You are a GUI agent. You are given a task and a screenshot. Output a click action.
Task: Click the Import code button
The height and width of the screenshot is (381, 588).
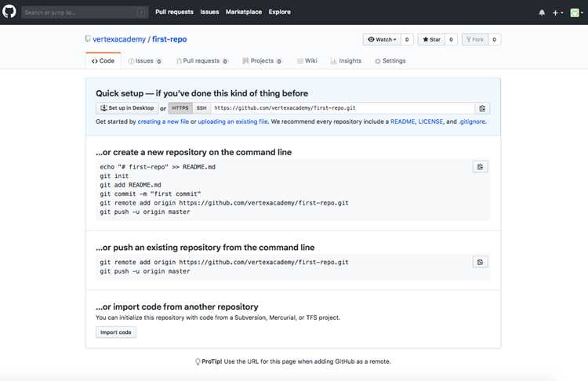pos(116,332)
